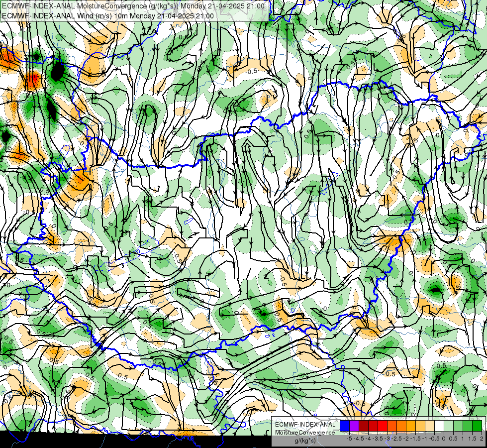Click the MoistureConvergence title line at top

click(133, 6)
